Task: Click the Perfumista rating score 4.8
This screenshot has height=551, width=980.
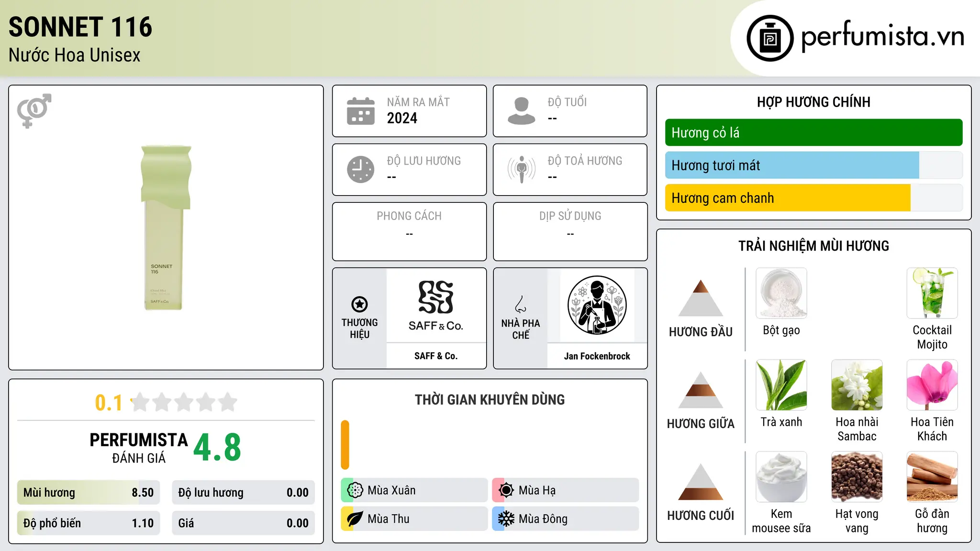Action: click(217, 448)
